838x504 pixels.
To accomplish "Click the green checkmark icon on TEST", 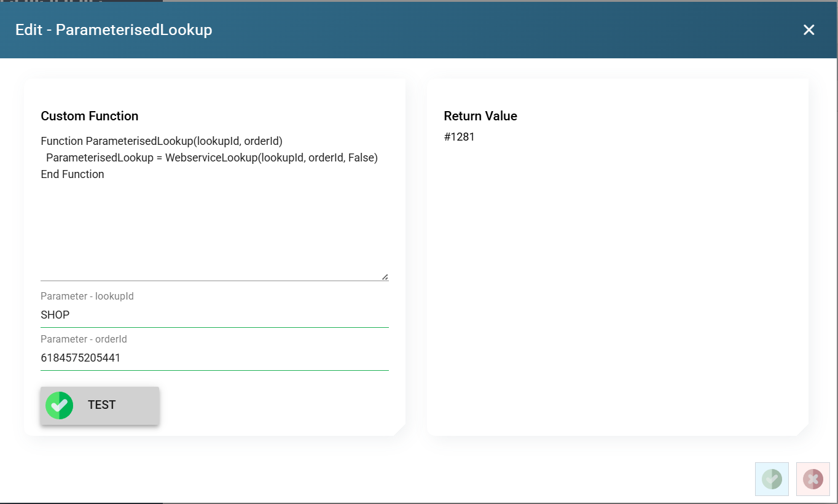I will [60, 405].
